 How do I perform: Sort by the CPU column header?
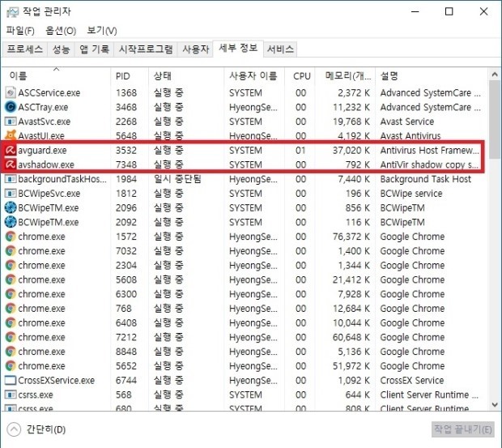pos(300,76)
